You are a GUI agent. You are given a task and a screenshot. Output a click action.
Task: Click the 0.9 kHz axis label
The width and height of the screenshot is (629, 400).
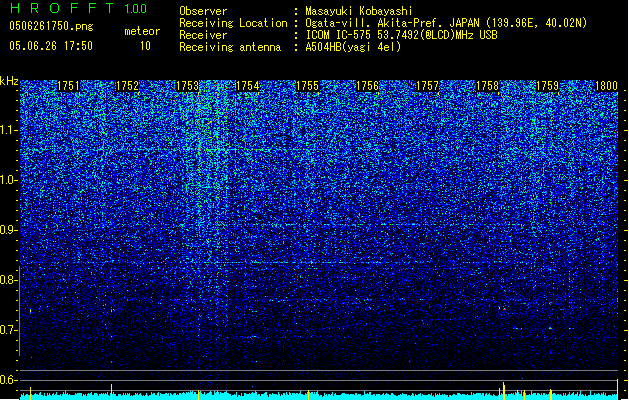(7, 230)
